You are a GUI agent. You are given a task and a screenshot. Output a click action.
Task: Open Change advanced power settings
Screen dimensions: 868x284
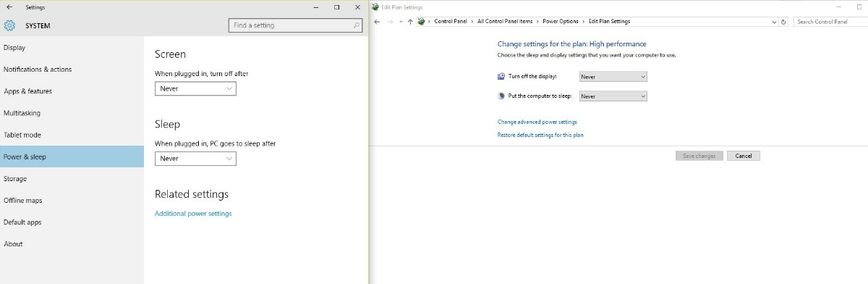click(x=537, y=122)
